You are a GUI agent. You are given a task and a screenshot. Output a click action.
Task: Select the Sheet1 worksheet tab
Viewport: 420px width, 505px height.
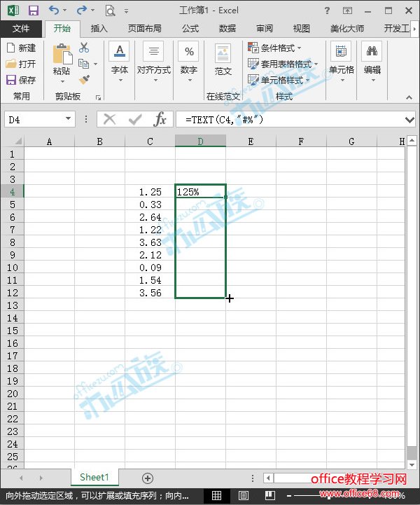(x=94, y=477)
